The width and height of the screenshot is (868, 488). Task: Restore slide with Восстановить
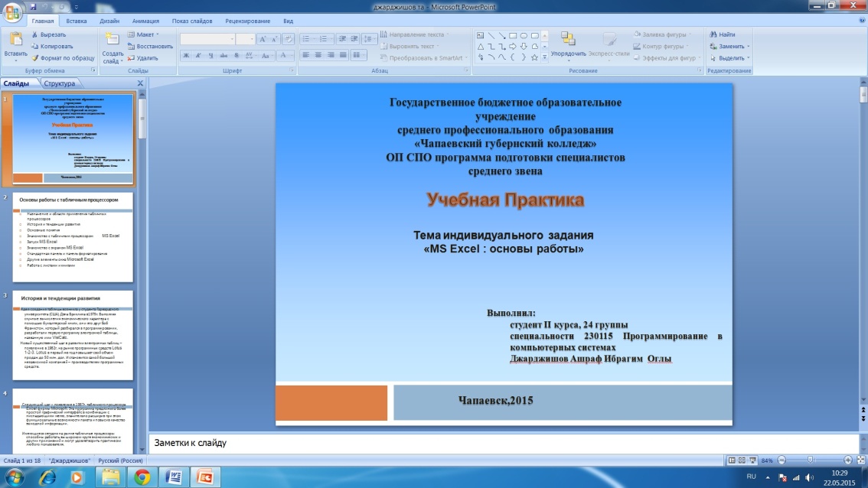tap(150, 47)
